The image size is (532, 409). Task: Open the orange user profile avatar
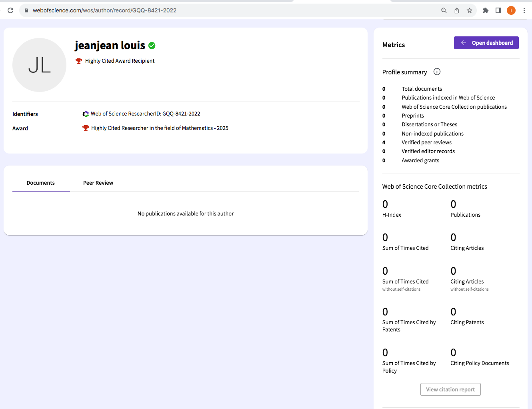click(x=511, y=10)
